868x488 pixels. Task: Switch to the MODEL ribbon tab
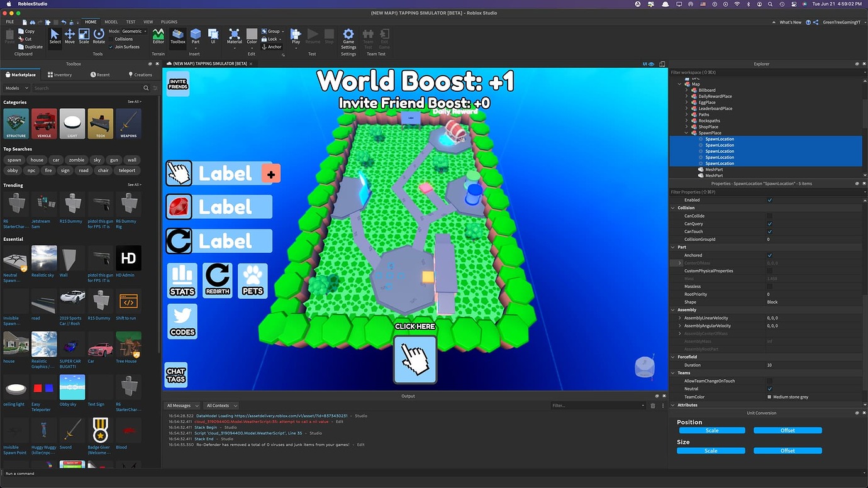pos(111,21)
